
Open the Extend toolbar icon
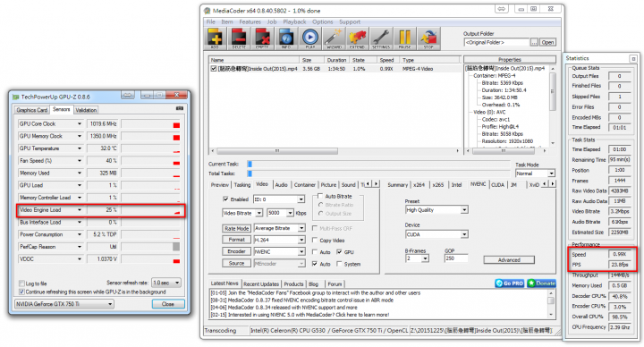click(357, 38)
